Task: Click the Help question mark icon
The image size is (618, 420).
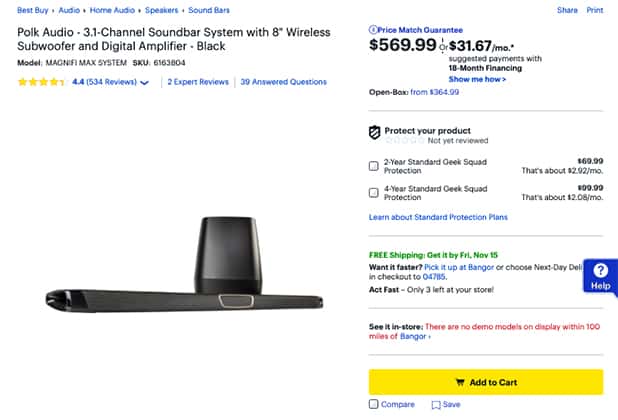Action: (x=600, y=270)
